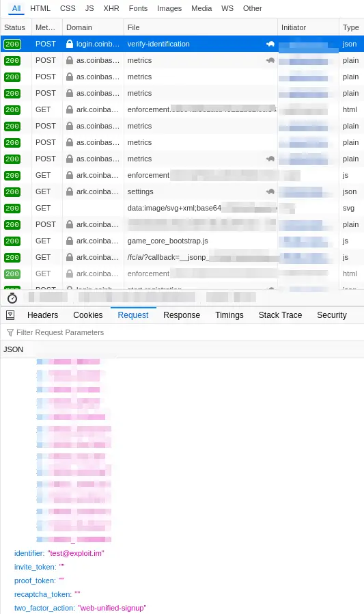Collapse the JSON section header

[x=182, y=349]
